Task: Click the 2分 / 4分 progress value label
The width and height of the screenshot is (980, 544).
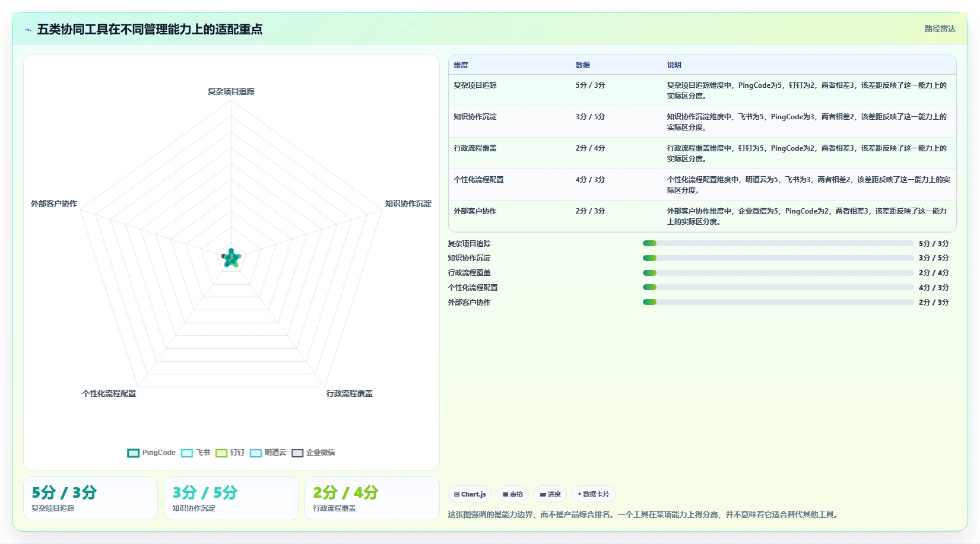Action: (x=934, y=273)
